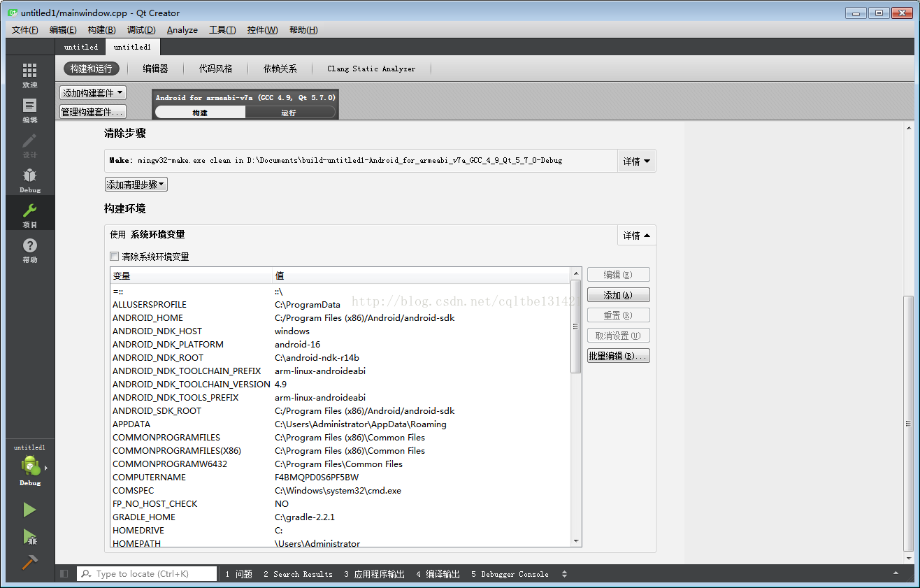Start debugging with play-and-bug icon
The width and height of the screenshot is (920, 588).
(x=29, y=536)
